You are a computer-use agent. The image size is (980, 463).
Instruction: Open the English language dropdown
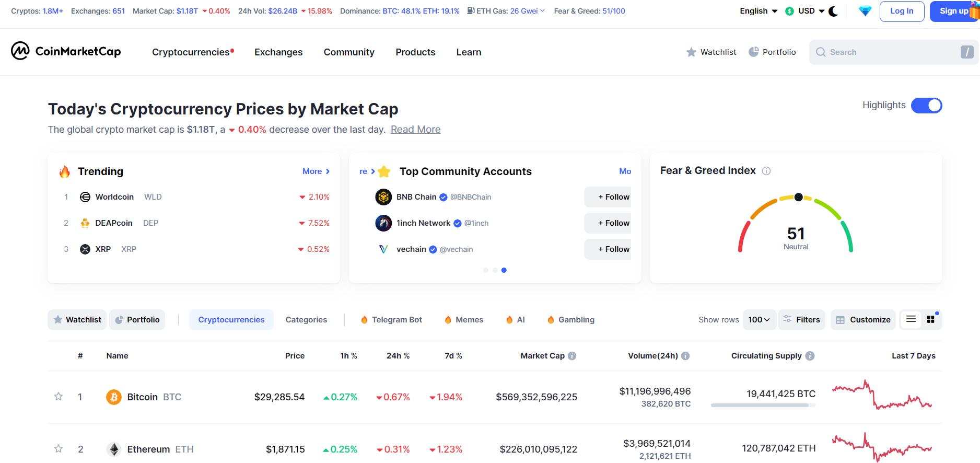tap(759, 11)
